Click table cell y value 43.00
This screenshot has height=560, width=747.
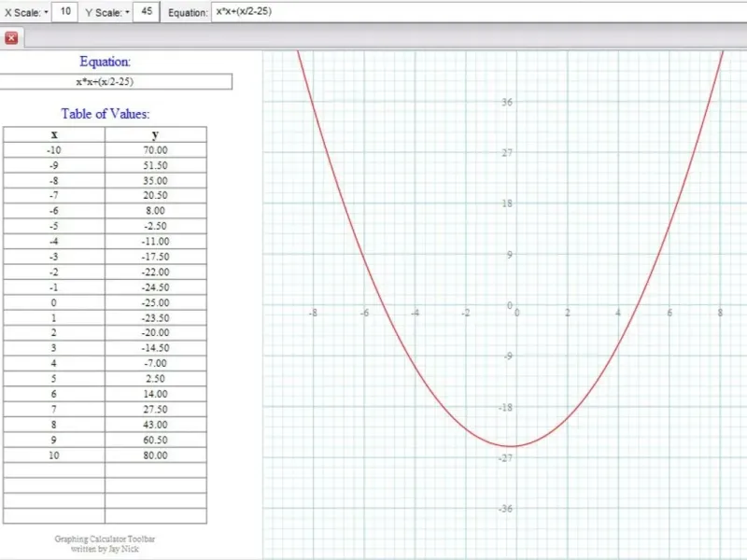coord(156,425)
